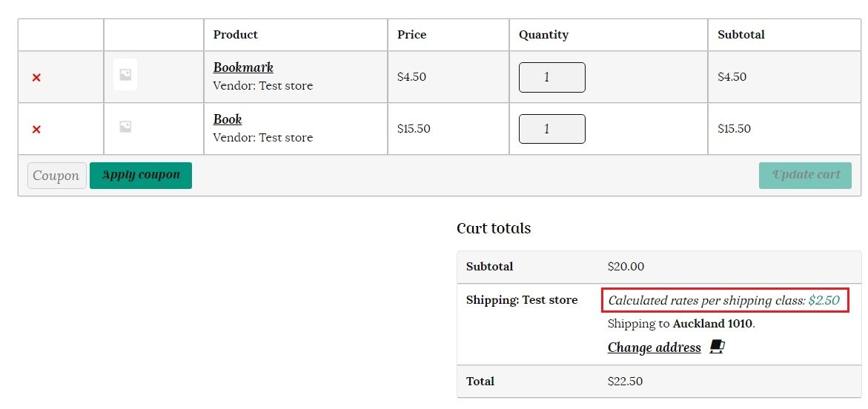Click the Book product image placeholder

point(125,127)
